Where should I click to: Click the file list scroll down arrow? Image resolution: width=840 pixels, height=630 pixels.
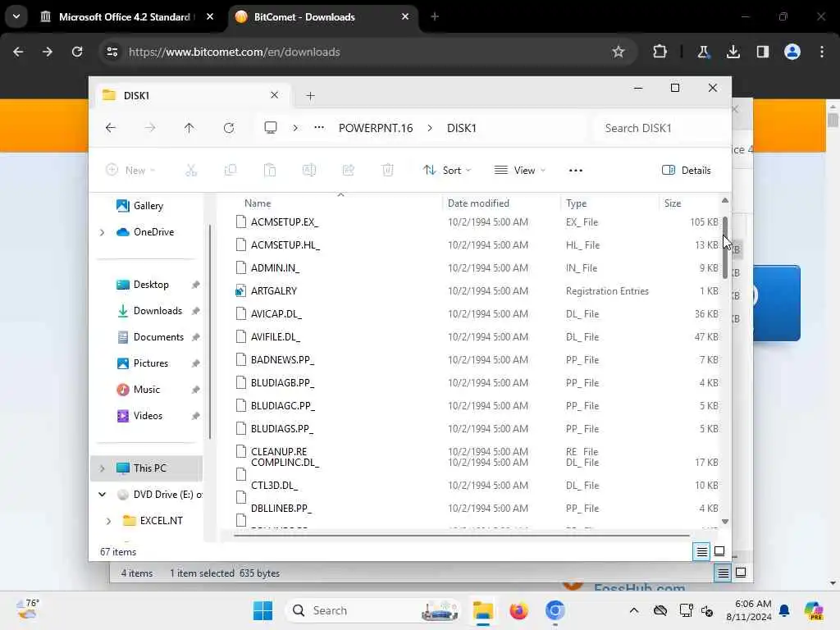click(725, 521)
